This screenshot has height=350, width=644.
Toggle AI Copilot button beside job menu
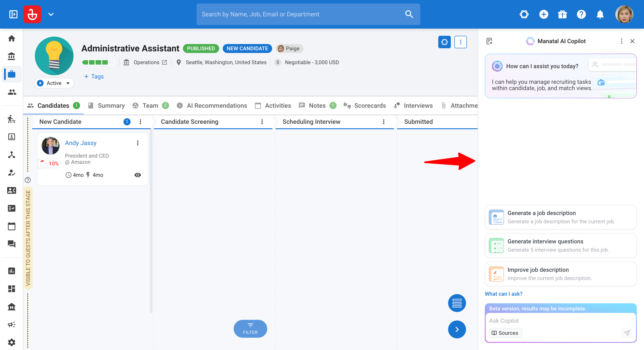[444, 42]
